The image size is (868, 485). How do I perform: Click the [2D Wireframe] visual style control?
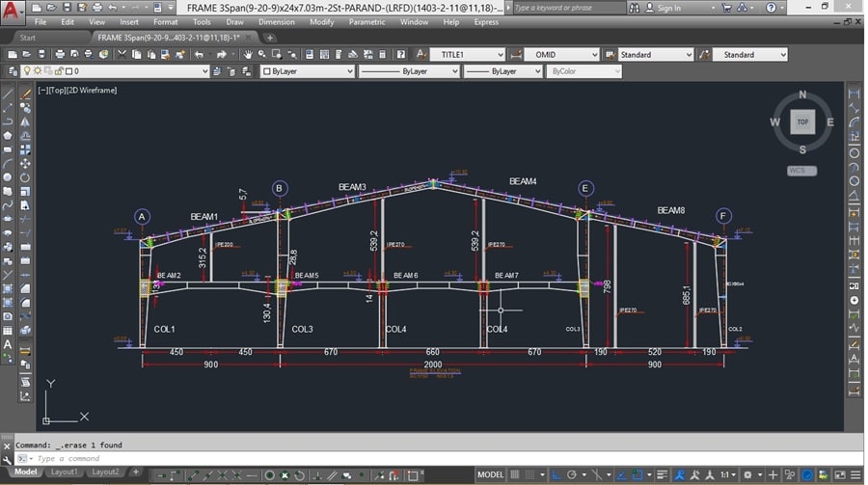92,91
